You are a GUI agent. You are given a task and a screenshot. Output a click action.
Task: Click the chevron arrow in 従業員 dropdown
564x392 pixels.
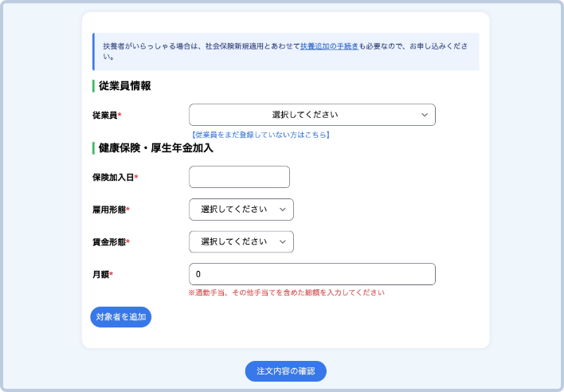[425, 115]
